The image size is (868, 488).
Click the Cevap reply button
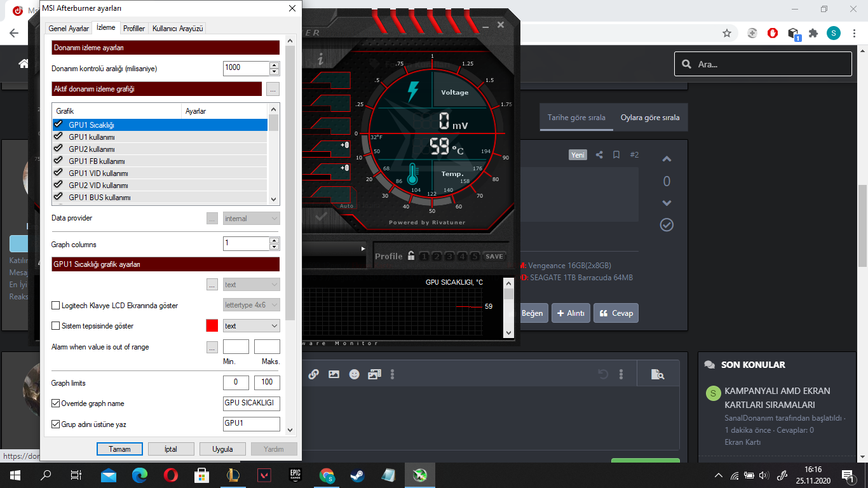point(615,313)
